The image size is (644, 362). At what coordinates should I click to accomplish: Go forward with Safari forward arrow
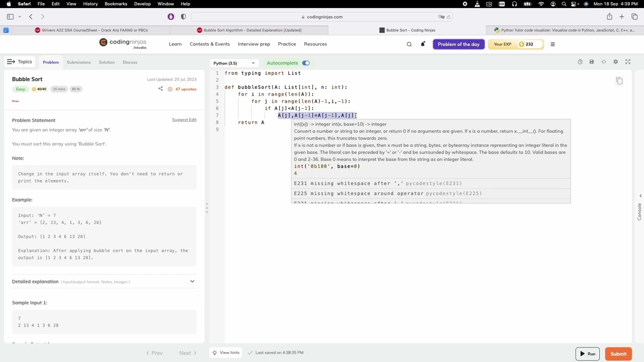43,17
